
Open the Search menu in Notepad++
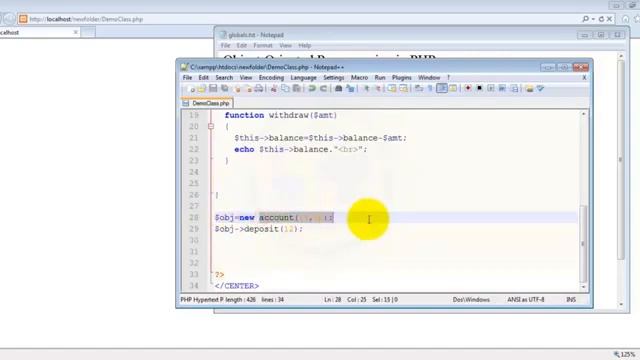pyautogui.click(x=224, y=78)
